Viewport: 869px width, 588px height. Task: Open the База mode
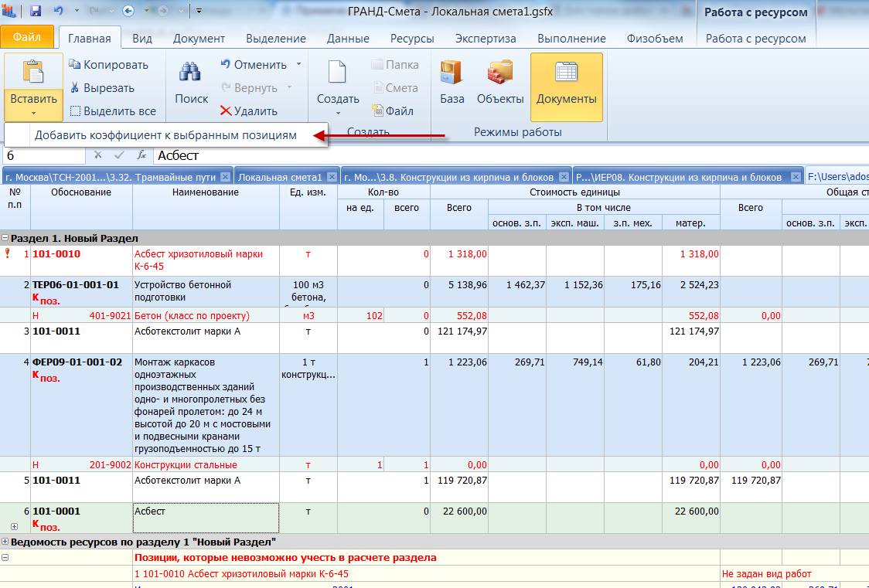tap(452, 83)
